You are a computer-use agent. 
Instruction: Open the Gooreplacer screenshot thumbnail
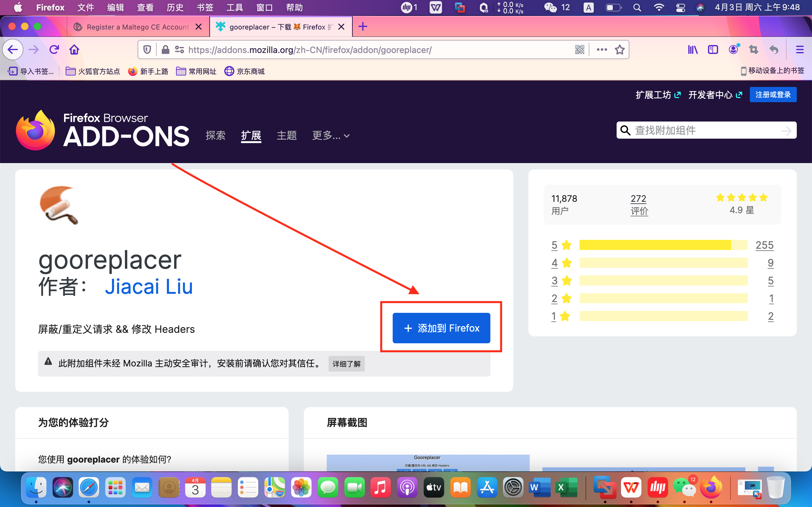tap(428, 463)
